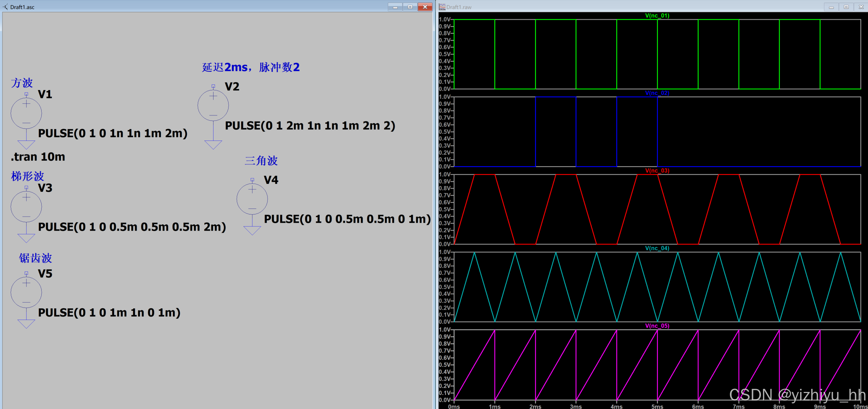Click the V(nc_01) green trace label

click(657, 16)
